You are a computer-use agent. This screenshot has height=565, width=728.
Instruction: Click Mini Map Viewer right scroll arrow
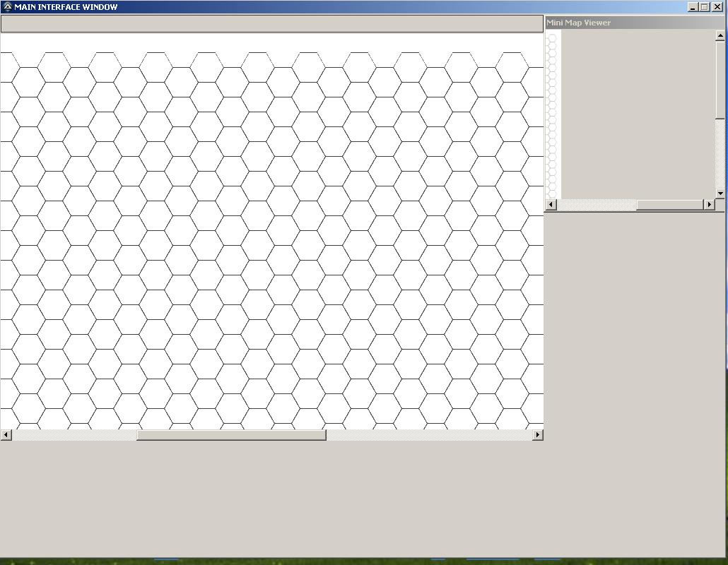coord(709,204)
